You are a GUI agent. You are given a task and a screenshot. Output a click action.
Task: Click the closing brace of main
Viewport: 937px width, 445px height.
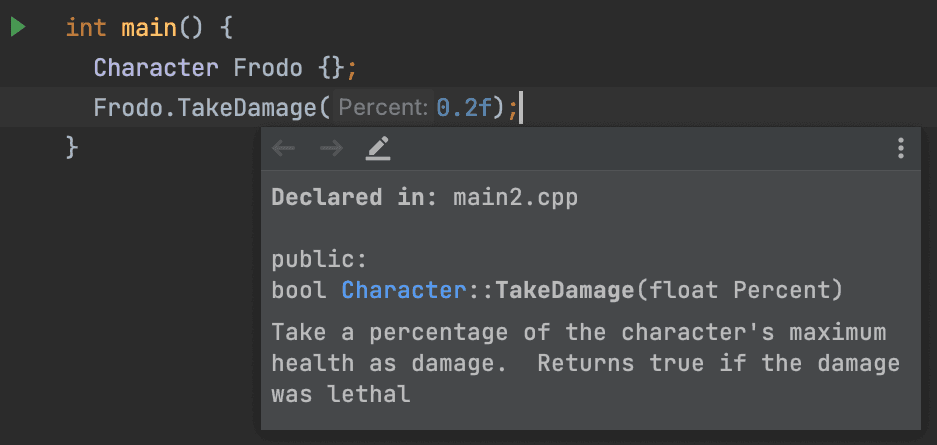click(x=71, y=147)
